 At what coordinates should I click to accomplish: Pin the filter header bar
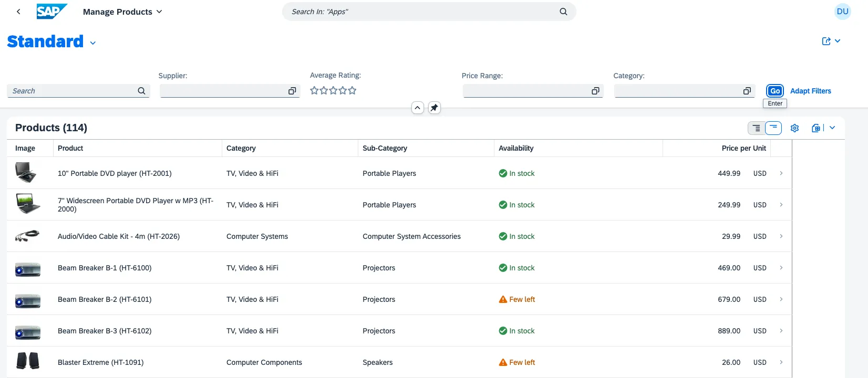(434, 108)
